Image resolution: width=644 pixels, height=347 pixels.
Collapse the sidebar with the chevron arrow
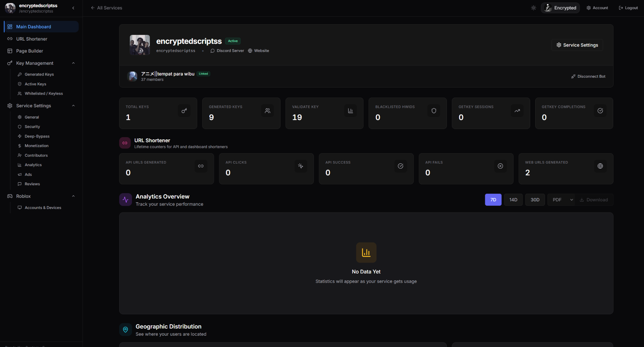[73, 8]
